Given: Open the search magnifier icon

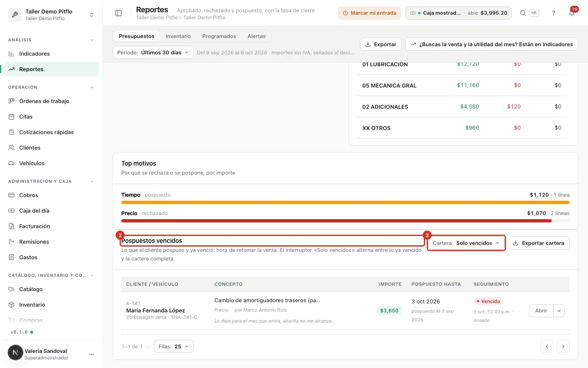Looking at the screenshot, I should click(523, 13).
